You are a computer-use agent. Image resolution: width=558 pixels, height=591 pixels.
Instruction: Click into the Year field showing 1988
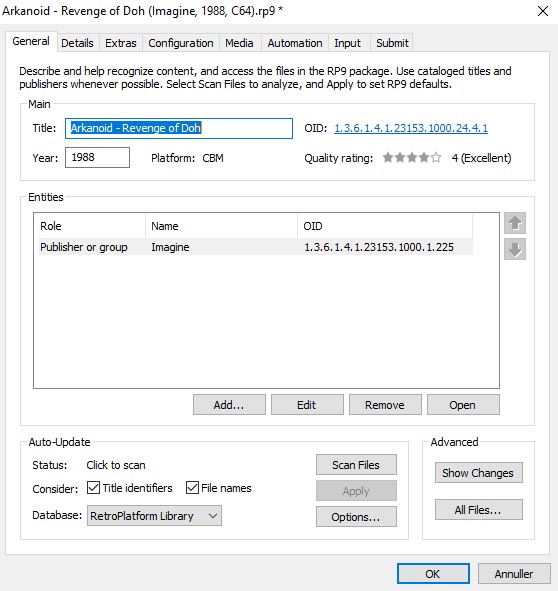pos(97,157)
